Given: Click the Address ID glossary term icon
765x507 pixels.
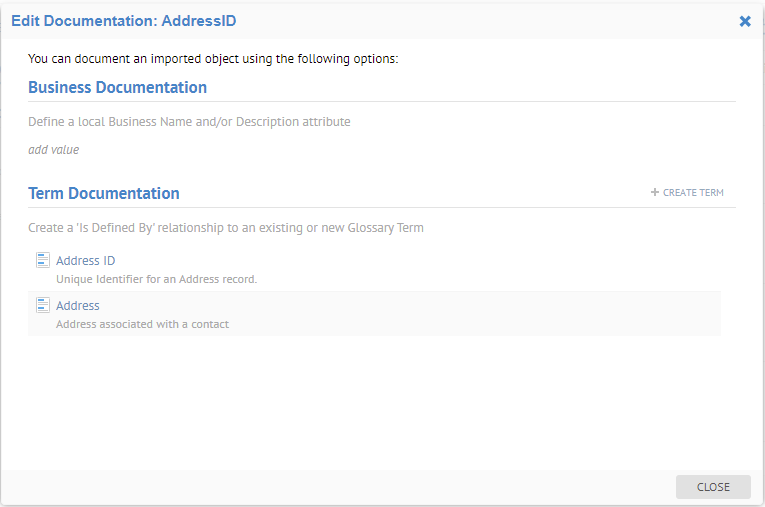Looking at the screenshot, I should pos(42,260).
